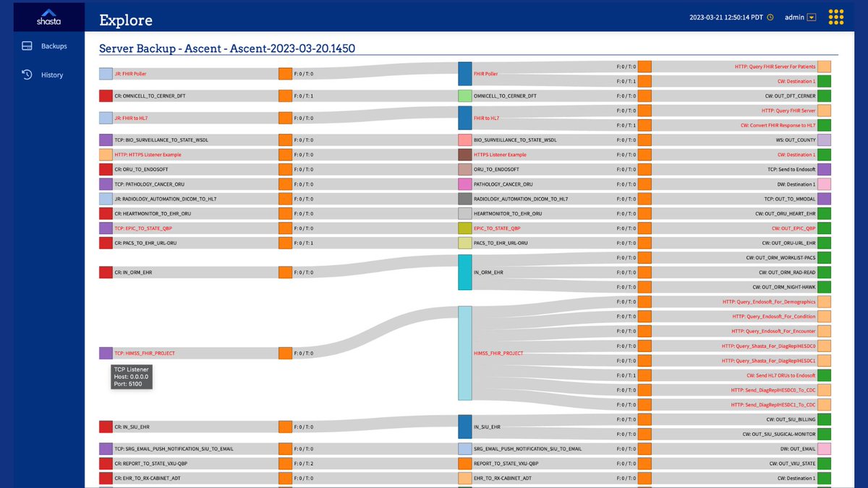Click the clock icon beside the timestamp

tap(770, 17)
